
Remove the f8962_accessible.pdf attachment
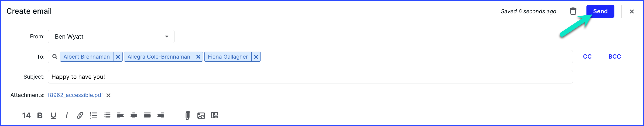(109, 95)
